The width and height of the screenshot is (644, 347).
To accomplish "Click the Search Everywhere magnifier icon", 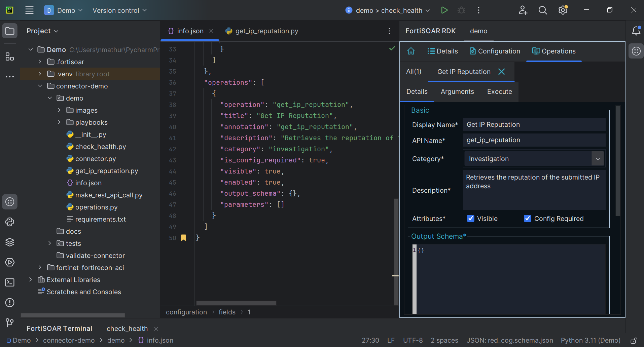I will 543,10.
